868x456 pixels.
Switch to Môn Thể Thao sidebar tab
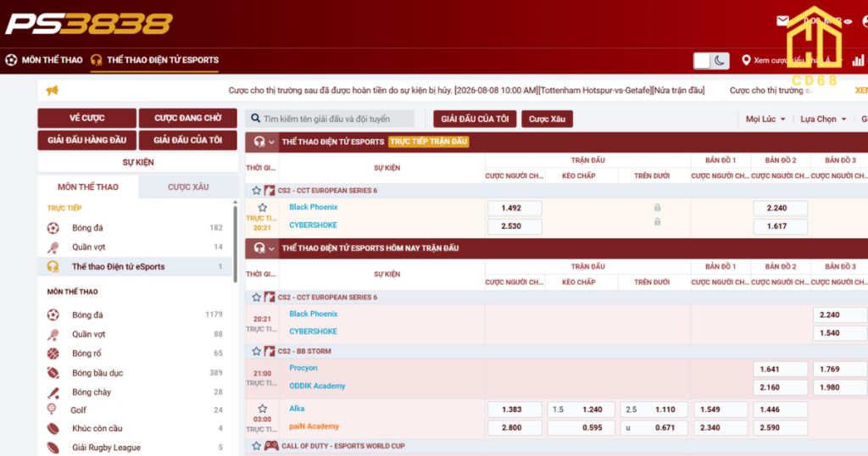[88, 187]
